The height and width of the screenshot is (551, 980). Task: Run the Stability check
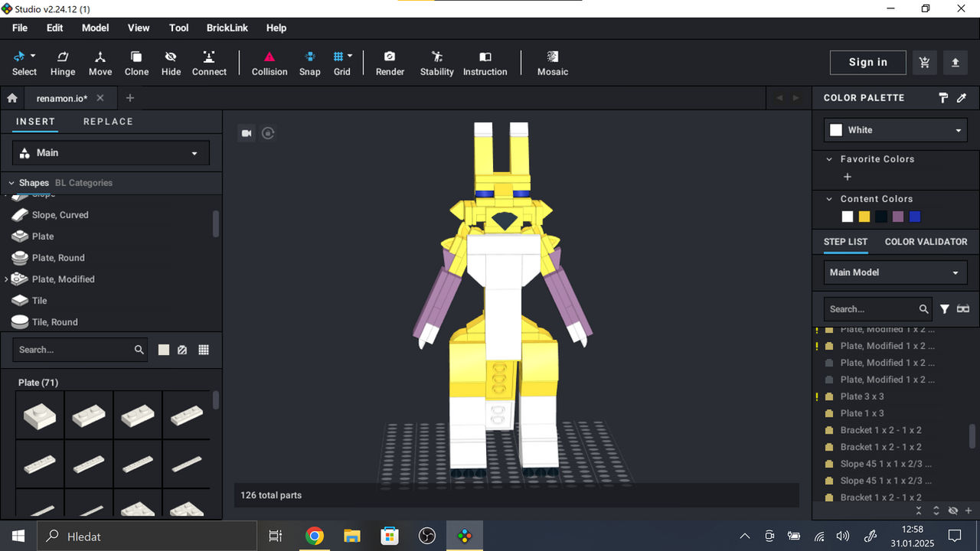click(437, 63)
